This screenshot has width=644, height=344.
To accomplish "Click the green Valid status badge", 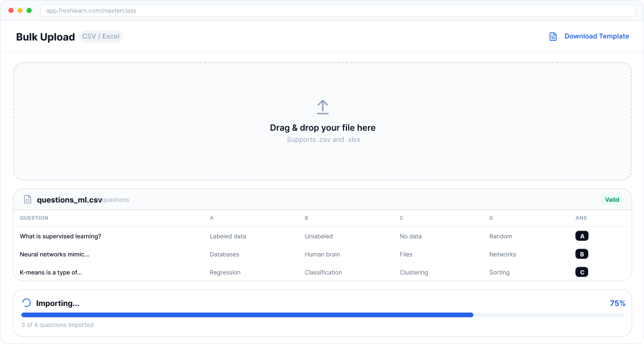I will (x=612, y=199).
